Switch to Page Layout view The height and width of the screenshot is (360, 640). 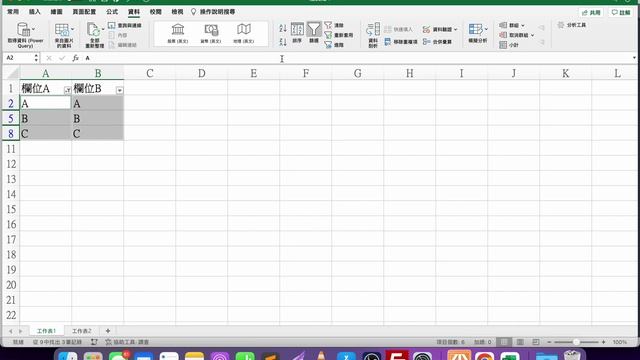(520, 342)
